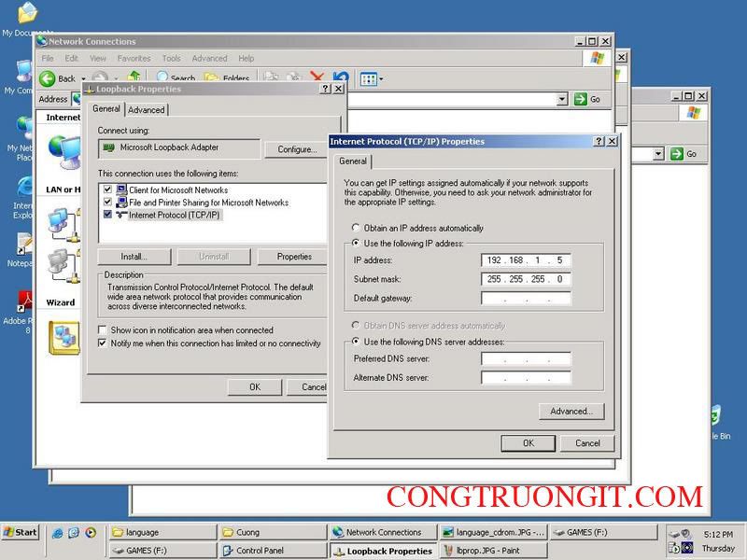Expand the Views button dropdown arrow
Image resolution: width=747 pixels, height=560 pixels.
click(381, 79)
